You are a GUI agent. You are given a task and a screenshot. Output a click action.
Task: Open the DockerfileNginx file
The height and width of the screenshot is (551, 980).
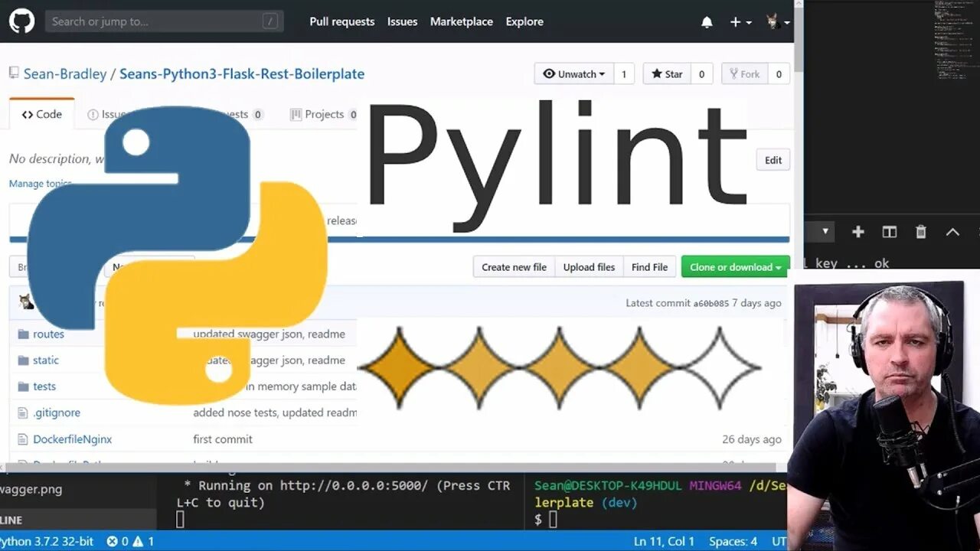click(x=73, y=439)
